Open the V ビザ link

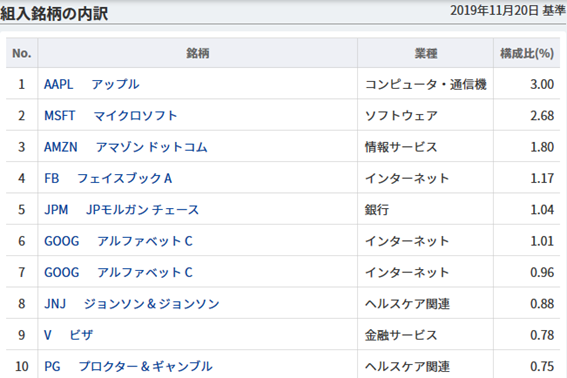click(68, 335)
